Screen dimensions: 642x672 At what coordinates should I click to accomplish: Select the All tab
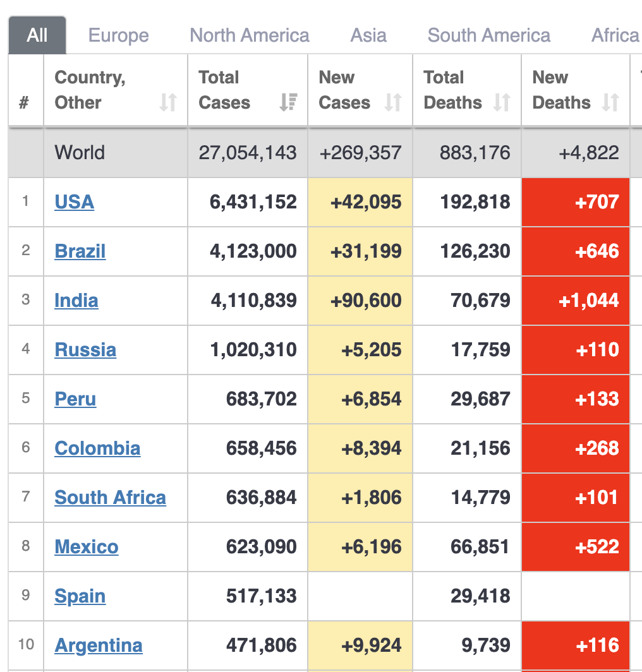point(37,35)
